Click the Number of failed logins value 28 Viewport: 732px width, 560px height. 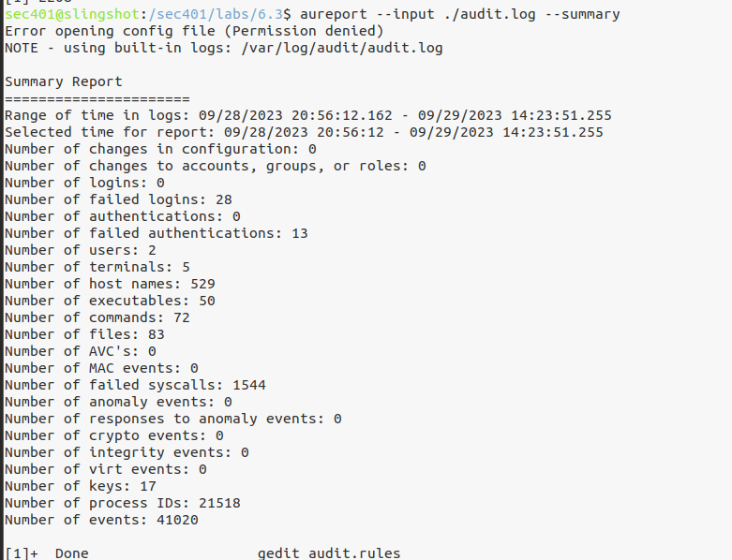pyautogui.click(x=223, y=199)
